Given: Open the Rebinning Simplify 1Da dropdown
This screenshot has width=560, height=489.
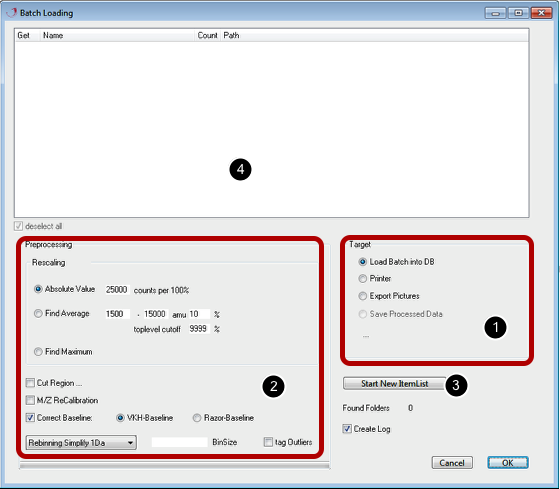Looking at the screenshot, I should (81, 443).
